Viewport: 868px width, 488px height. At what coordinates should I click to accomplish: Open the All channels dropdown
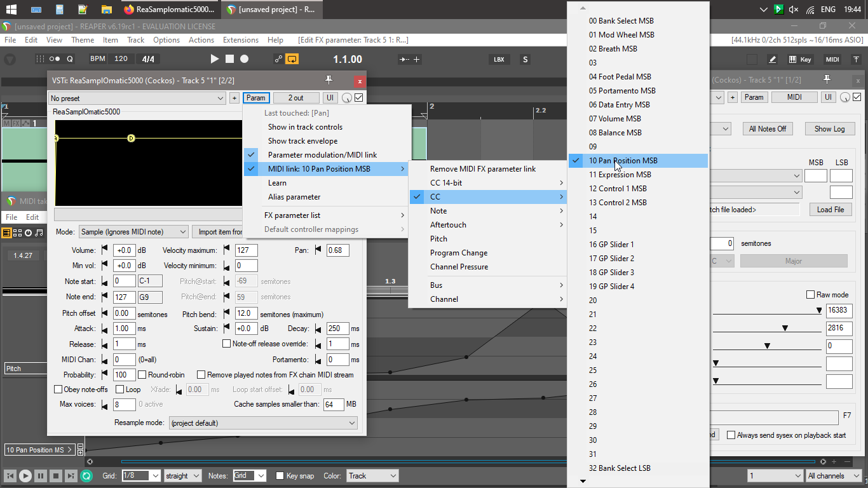[x=832, y=475]
